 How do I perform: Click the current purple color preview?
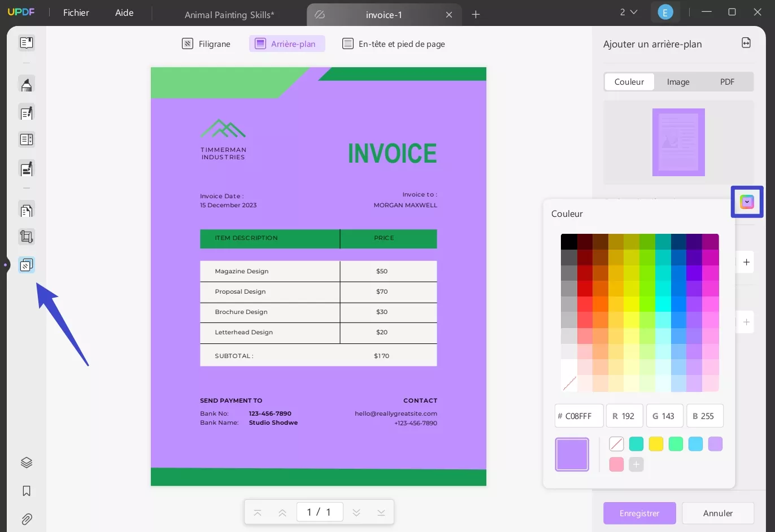572,454
